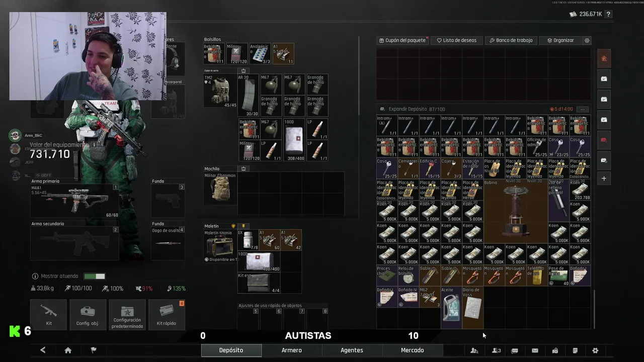The width and height of the screenshot is (644, 362).
Task: Open the deposit three-dot options menu
Action: point(583,109)
